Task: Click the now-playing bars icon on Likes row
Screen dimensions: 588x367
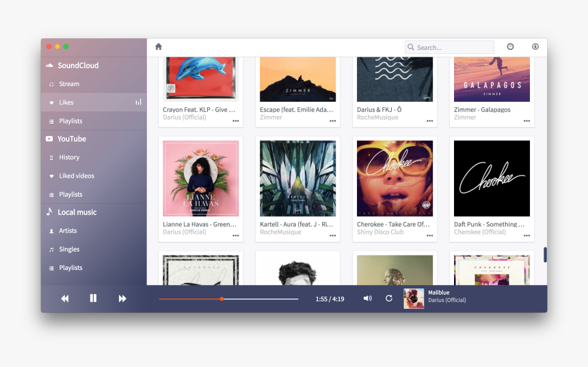Action: [x=138, y=102]
